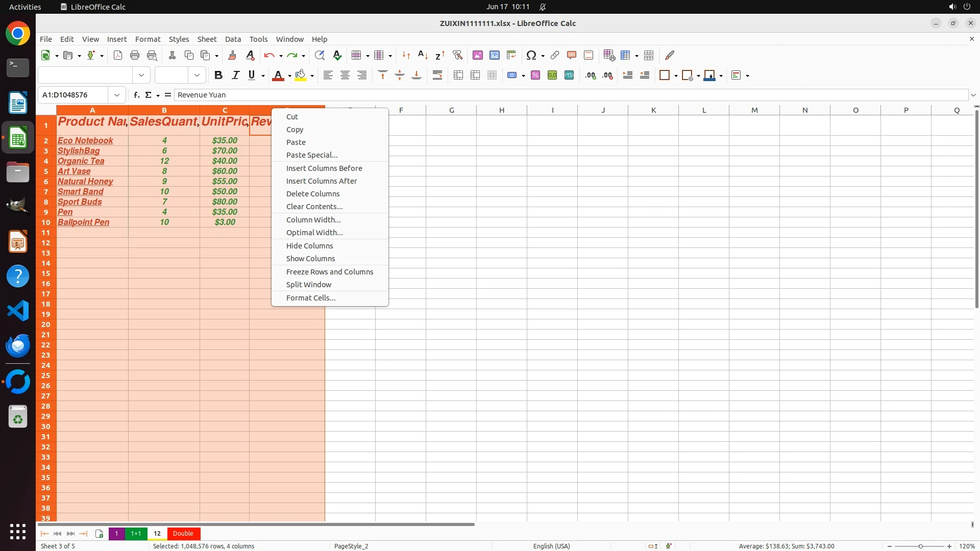
Task: Click the yellow background color swatch
Action: (x=301, y=76)
